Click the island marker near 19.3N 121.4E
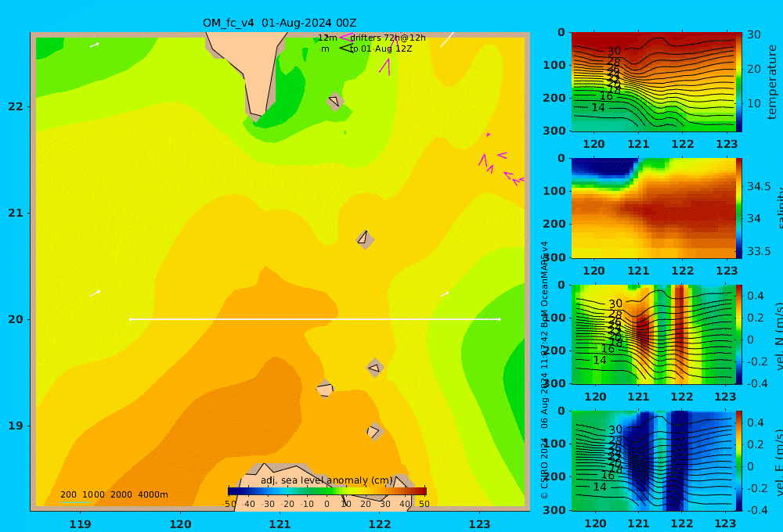783x532 pixels. (x=325, y=388)
